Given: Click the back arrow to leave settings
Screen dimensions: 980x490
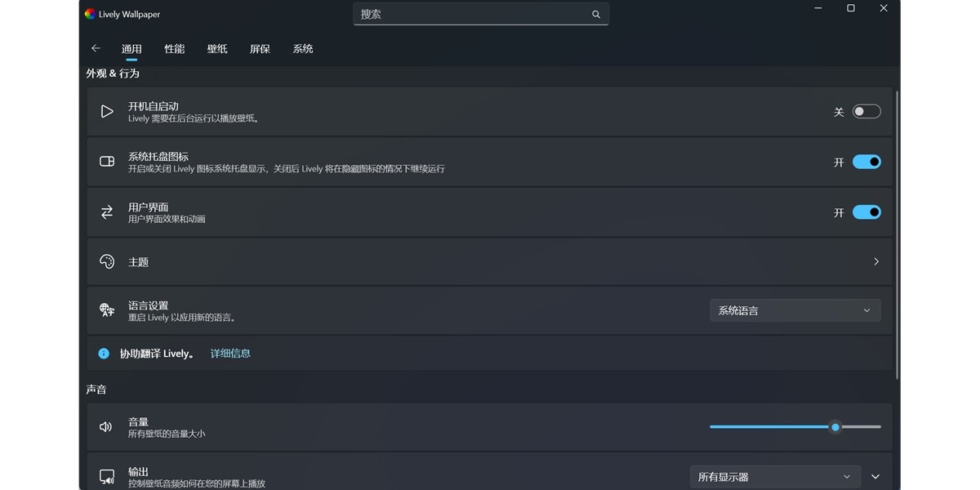Looking at the screenshot, I should click(96, 49).
